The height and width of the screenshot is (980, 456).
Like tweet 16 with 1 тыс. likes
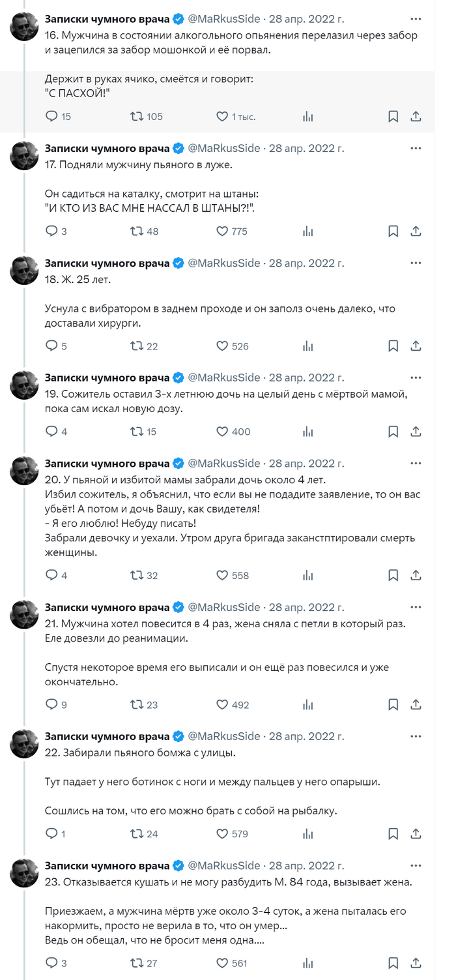coord(222,117)
